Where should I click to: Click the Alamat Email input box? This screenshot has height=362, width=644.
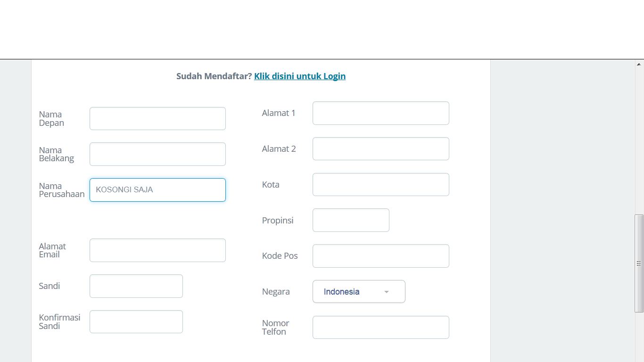point(157,250)
